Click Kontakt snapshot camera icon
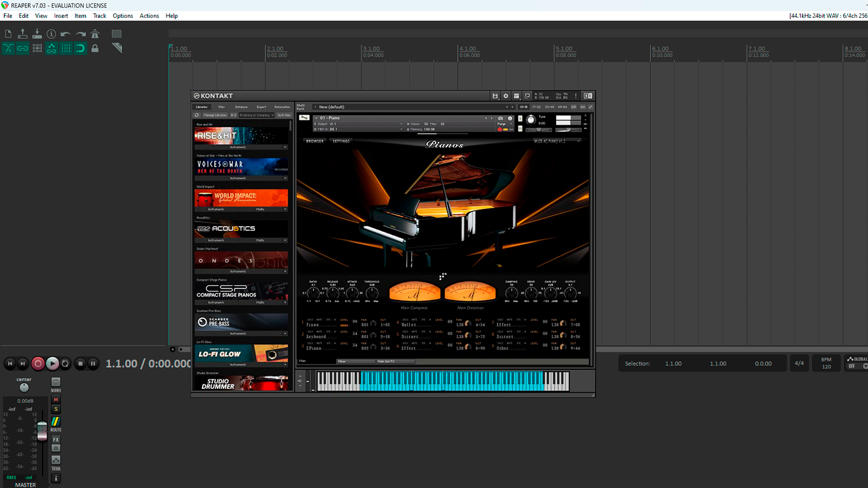 [501, 118]
